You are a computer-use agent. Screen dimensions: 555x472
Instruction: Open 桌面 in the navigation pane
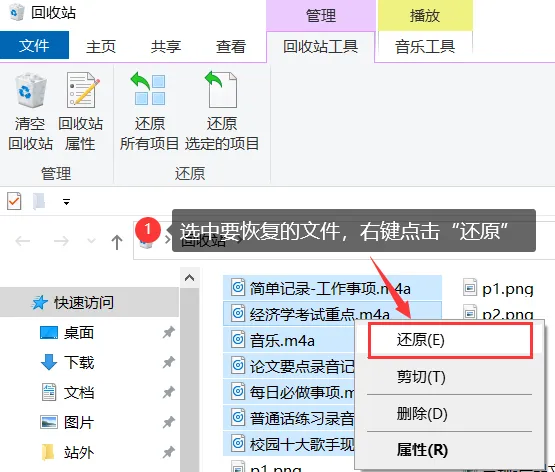pos(79,333)
